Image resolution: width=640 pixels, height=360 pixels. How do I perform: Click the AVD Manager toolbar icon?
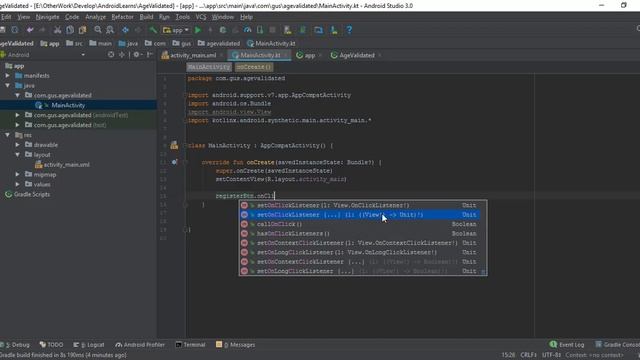click(288, 30)
